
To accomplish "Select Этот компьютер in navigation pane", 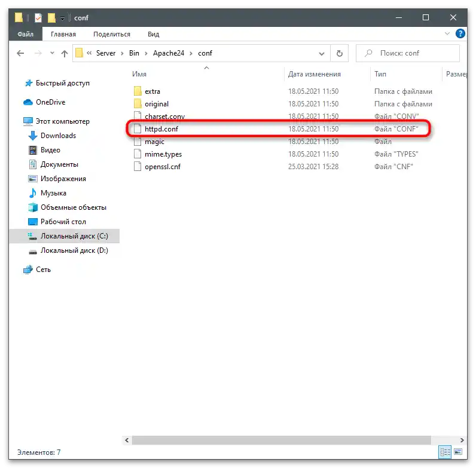I will pyautogui.click(x=63, y=121).
